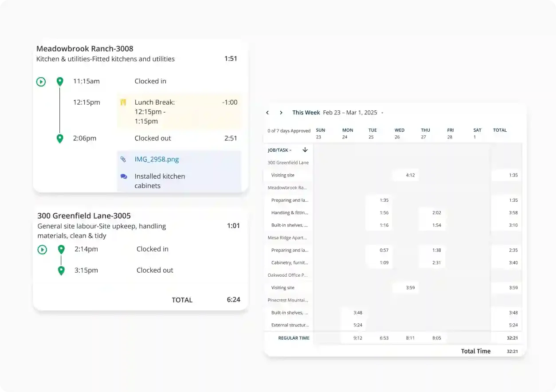Click the paperclip attachment icon
Screen dimensions: 556x392
point(123,159)
